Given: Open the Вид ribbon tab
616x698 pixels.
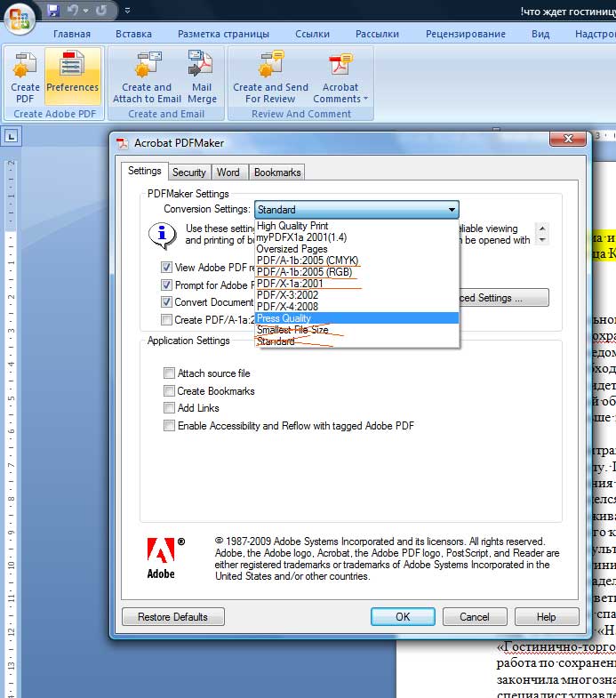Looking at the screenshot, I should (x=540, y=34).
